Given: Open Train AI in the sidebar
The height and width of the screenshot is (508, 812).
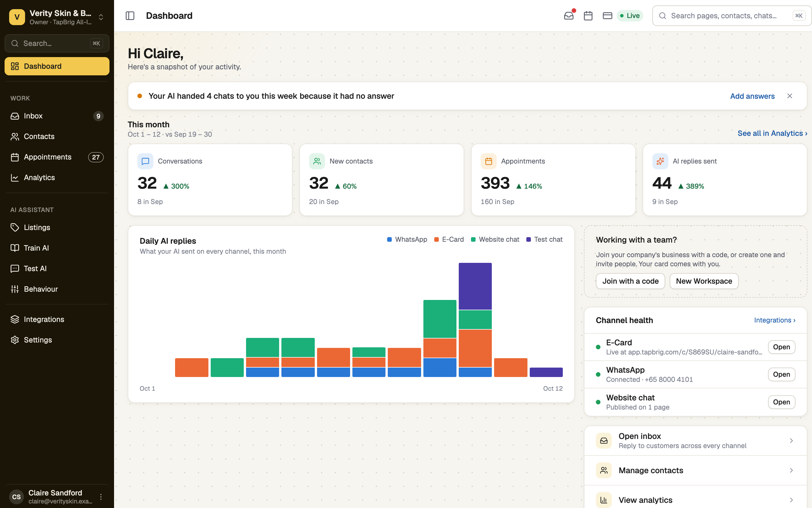Looking at the screenshot, I should tap(57, 248).
